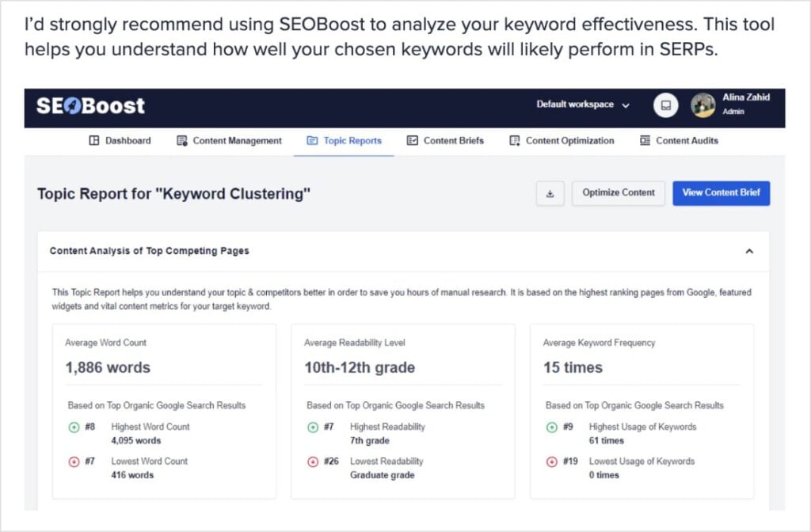Click the download report icon
Viewport: 811px width, 532px height.
pos(550,193)
